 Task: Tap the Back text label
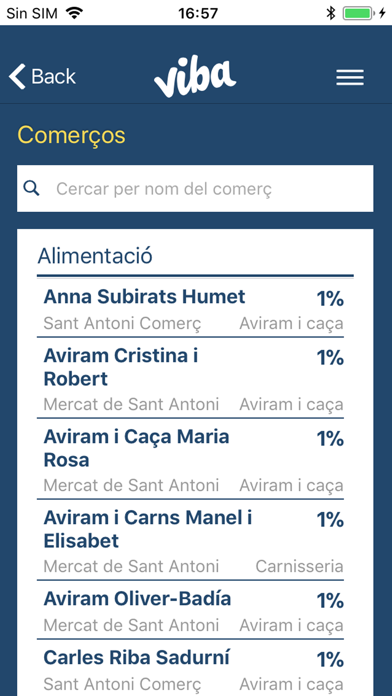[54, 76]
